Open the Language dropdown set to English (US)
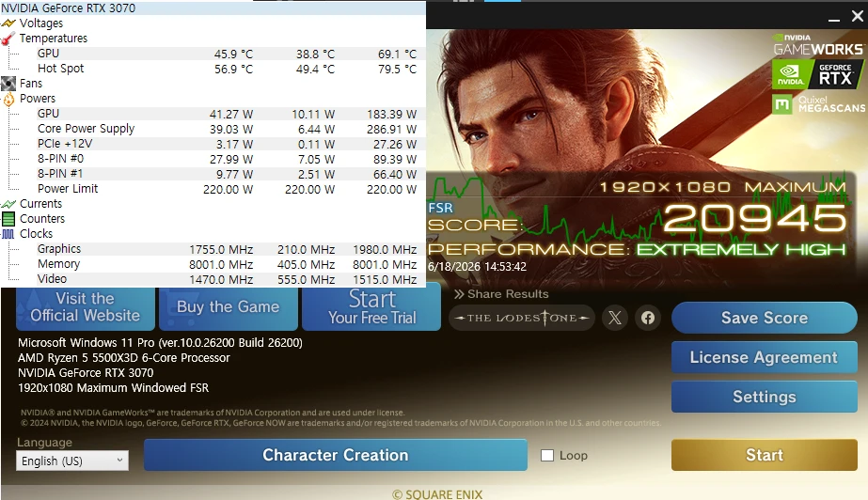Screen dimensions: 868x500 click(72, 461)
